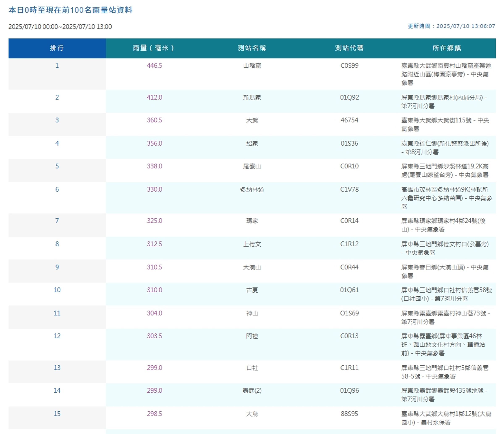Viewport: 504px width, 434px height.
Task: Click station name 阿禮
Action: pos(252,336)
